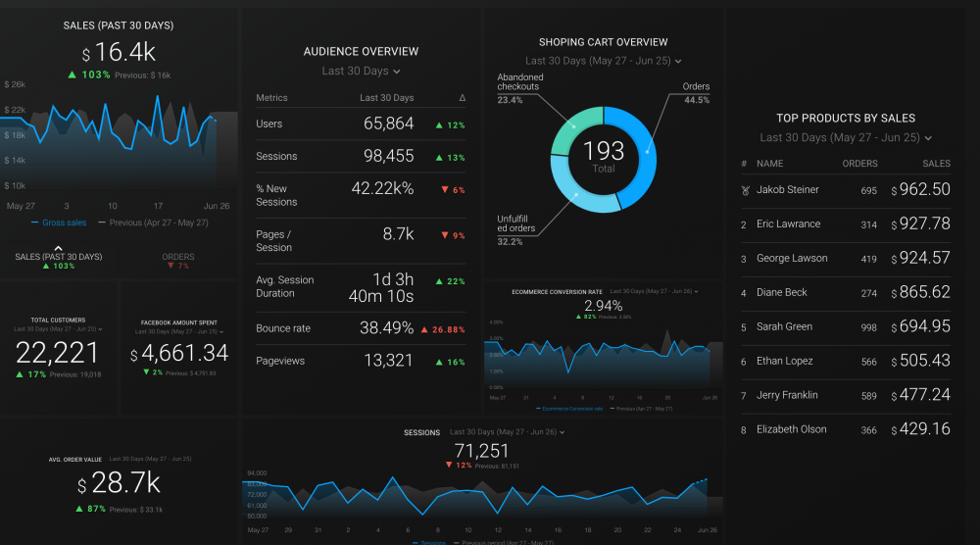Click the green arrow under the 22,221 total customers
This screenshot has height=545, width=980.
coord(19,373)
